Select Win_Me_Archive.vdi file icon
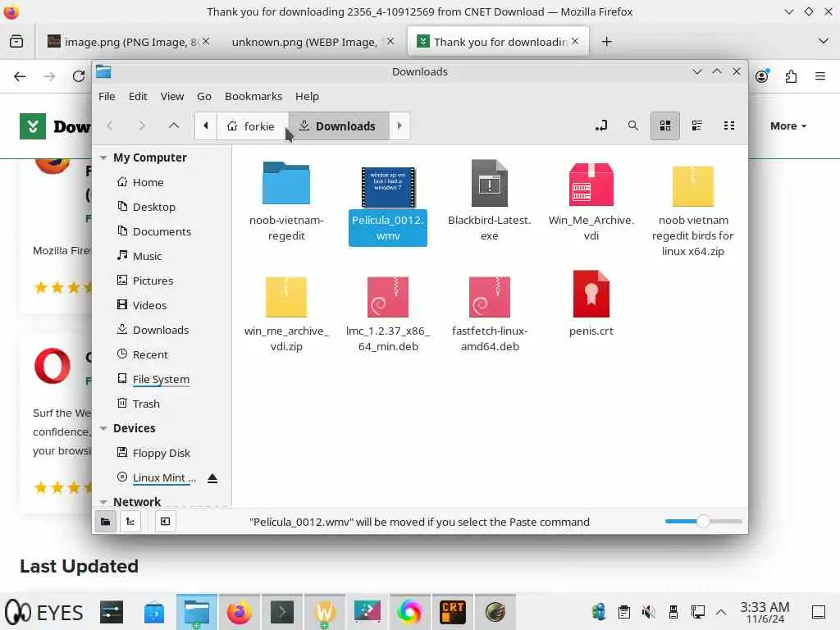The width and height of the screenshot is (840, 630). pyautogui.click(x=591, y=185)
